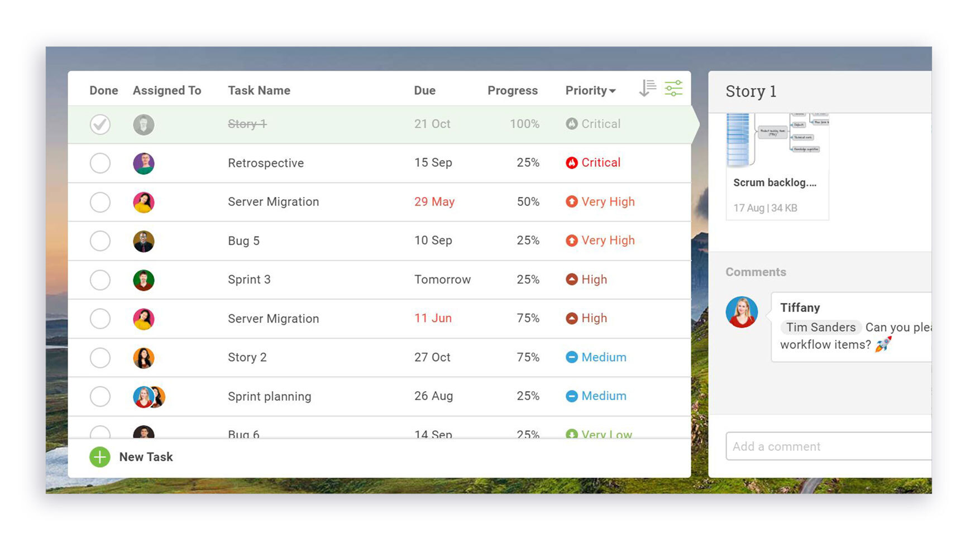The width and height of the screenshot is (980, 539).
Task: Click the red Critical flame icon for Retrospective
Action: [x=571, y=163]
